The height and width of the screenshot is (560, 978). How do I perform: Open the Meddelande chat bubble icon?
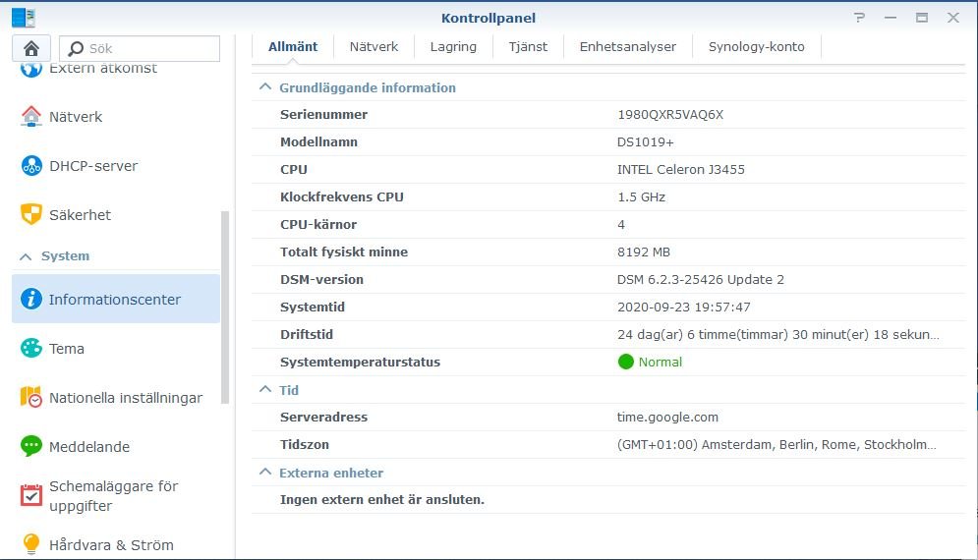pos(31,447)
